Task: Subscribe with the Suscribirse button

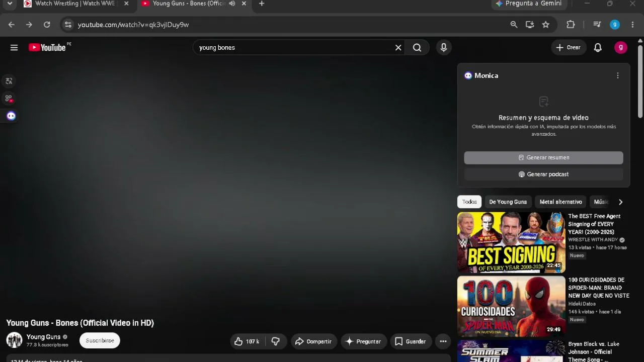Action: coord(100,340)
